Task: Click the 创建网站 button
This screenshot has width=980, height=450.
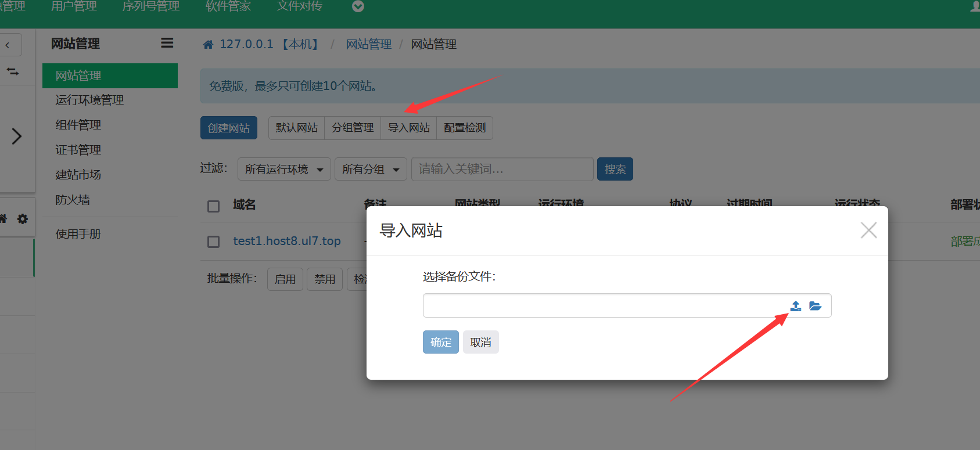Action: pos(229,128)
